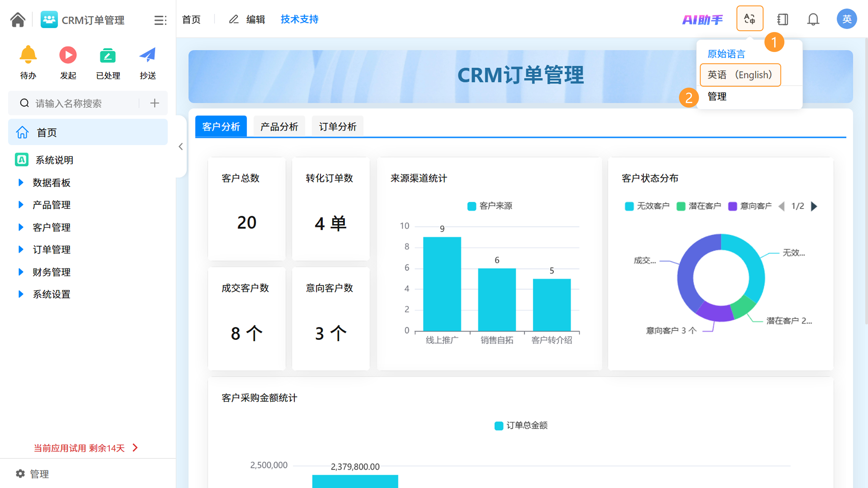
Task: Select 首页 in the sidebar
Action: coord(88,132)
